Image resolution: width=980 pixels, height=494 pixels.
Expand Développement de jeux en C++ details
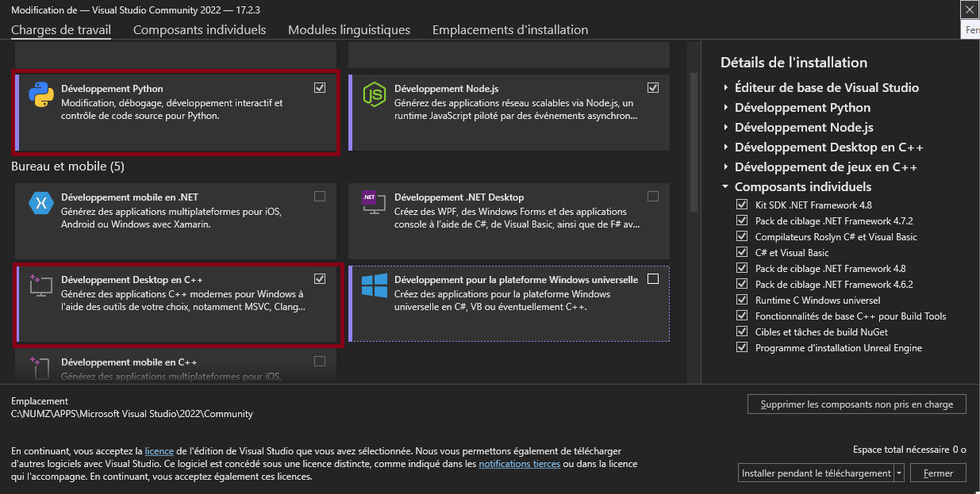click(726, 167)
